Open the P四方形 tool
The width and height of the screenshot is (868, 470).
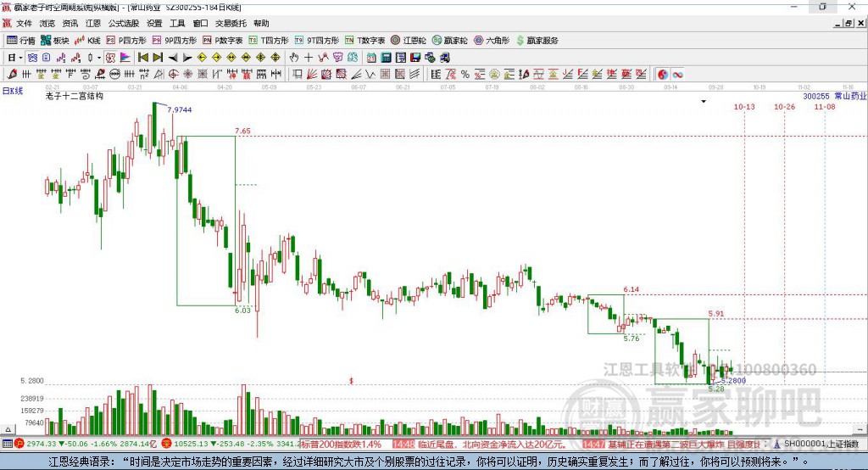coord(126,41)
